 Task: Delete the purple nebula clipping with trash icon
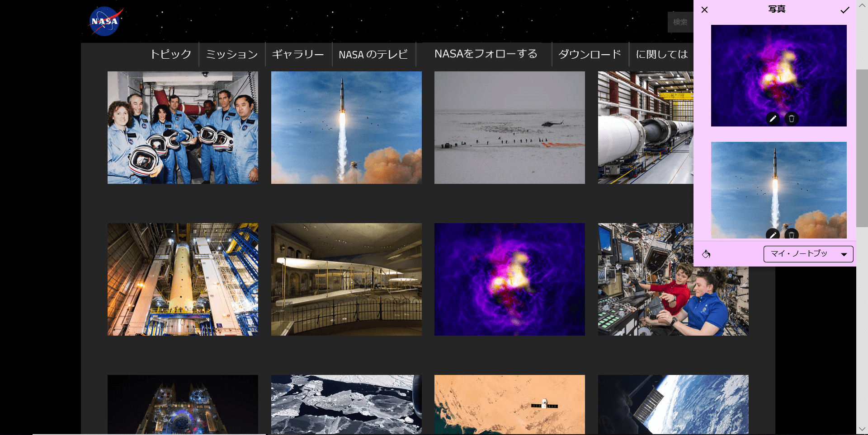pos(791,119)
